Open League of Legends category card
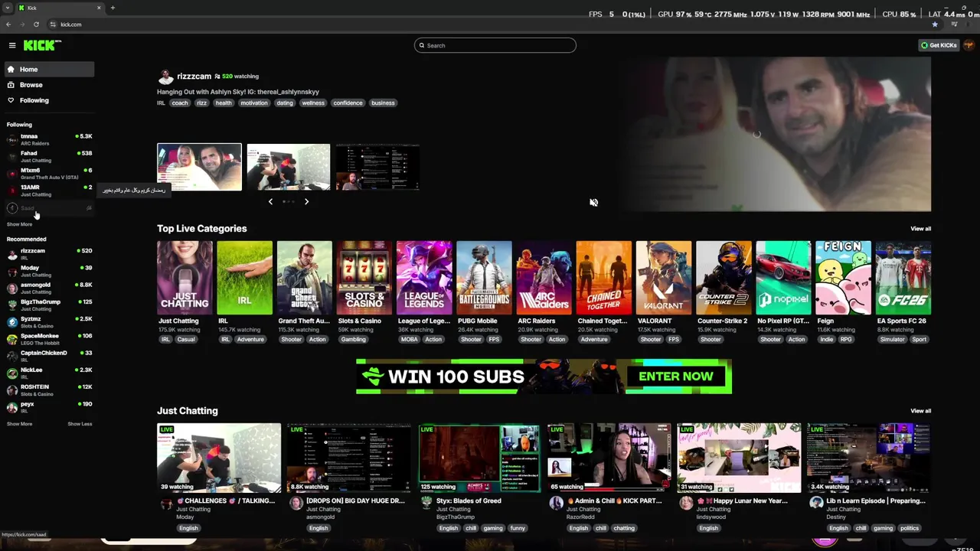This screenshot has height=551, width=980. pyautogui.click(x=424, y=278)
